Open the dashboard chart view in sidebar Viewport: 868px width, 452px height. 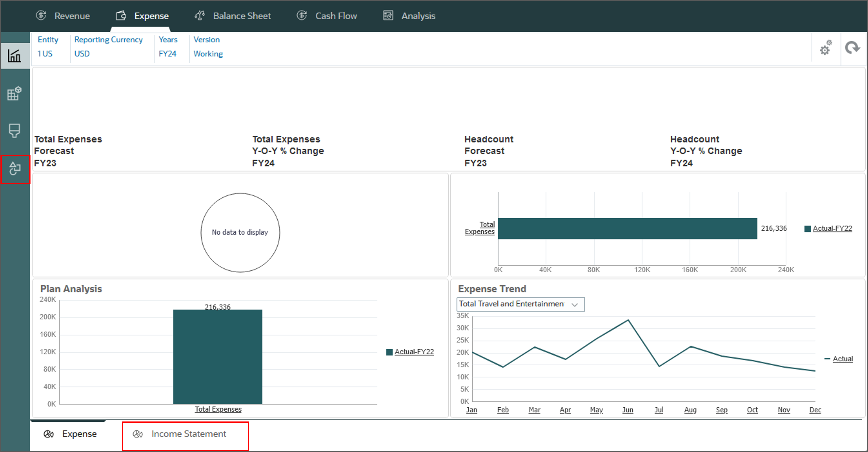(15, 56)
